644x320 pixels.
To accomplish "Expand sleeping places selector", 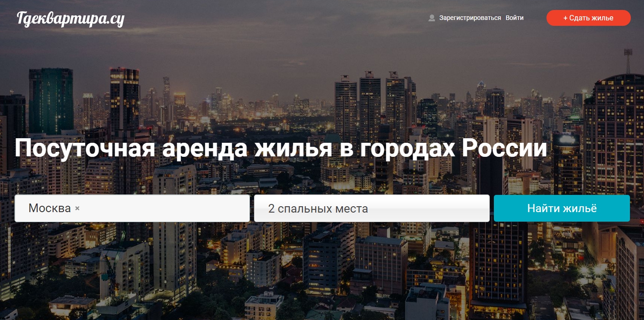I will 371,208.
